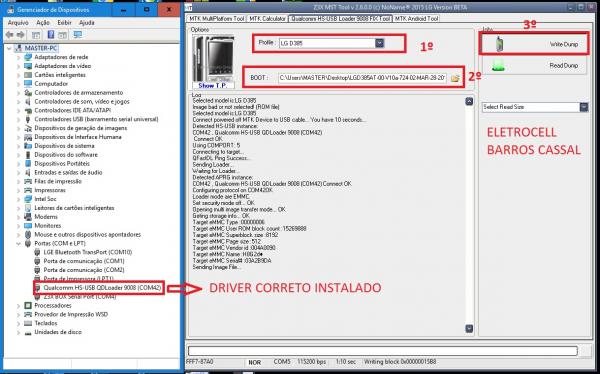
Task: Click the blue help icon in toolbar
Action: (51, 35)
